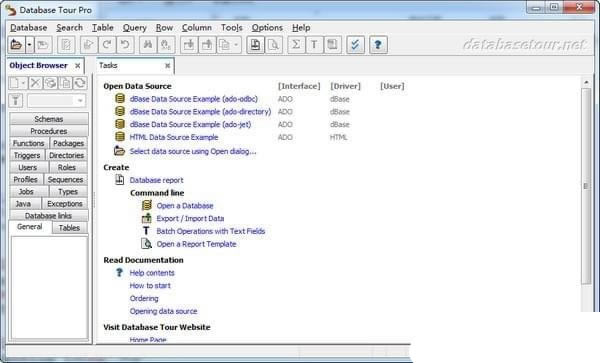
Task: Click the text fields T toolbar icon
Action: pos(314,45)
